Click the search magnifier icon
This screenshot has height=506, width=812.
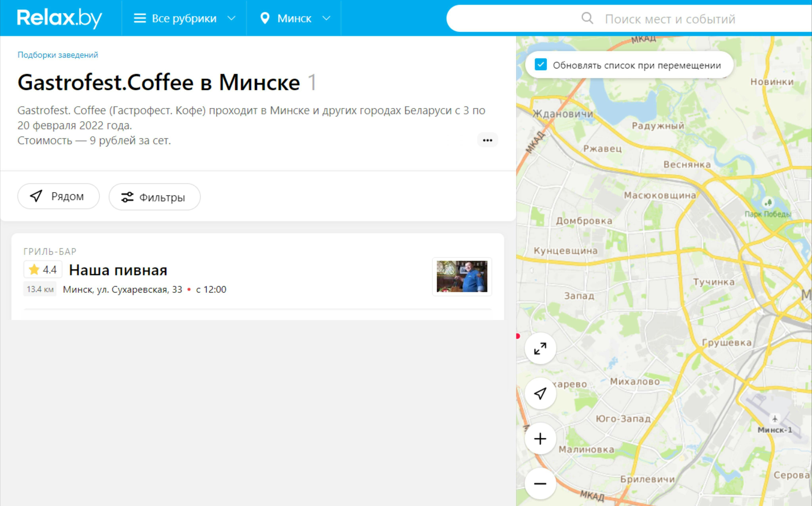coord(587,18)
